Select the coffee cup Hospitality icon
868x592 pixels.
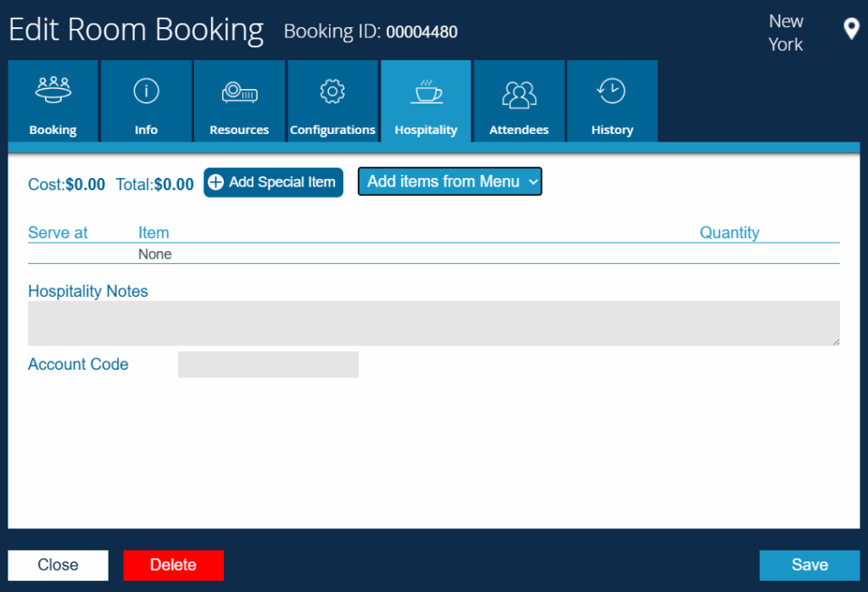426,92
